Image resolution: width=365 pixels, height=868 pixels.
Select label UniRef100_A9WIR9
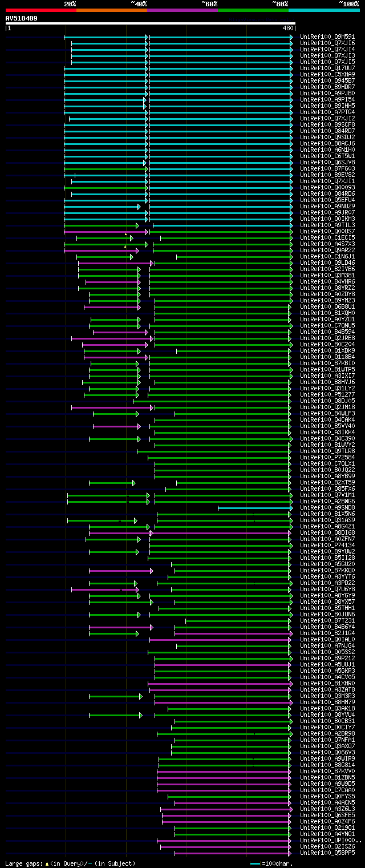coord(327,758)
